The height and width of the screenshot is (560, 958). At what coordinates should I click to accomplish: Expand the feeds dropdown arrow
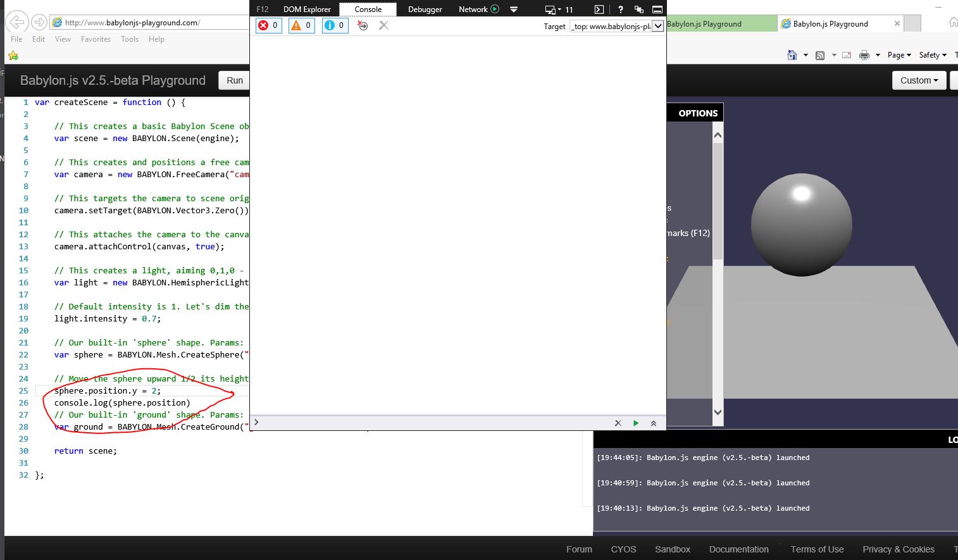pos(834,55)
